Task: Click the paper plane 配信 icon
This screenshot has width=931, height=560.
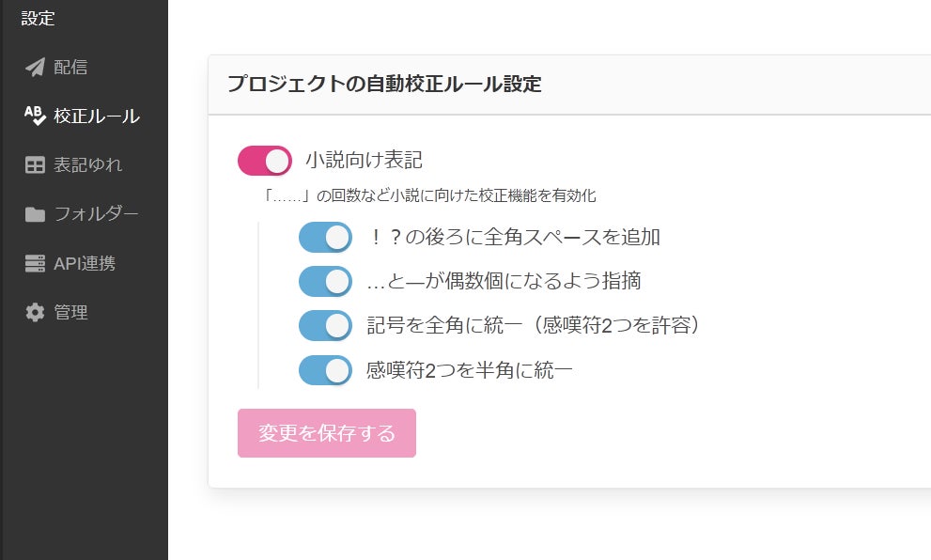Action: point(35,67)
